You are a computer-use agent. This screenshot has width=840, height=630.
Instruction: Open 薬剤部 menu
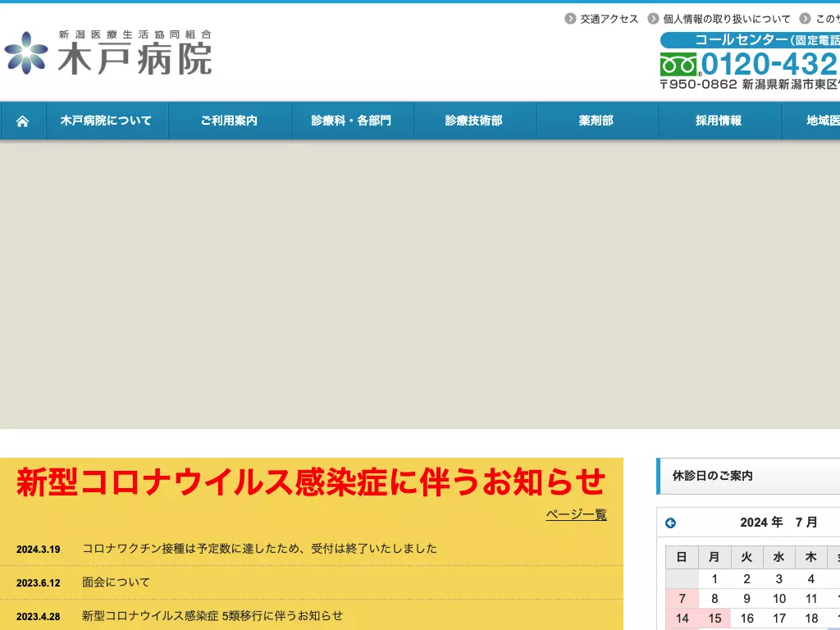pyautogui.click(x=597, y=121)
